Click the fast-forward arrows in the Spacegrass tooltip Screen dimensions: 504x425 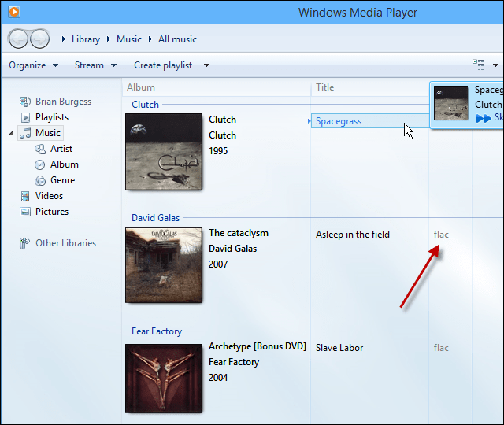click(x=484, y=119)
